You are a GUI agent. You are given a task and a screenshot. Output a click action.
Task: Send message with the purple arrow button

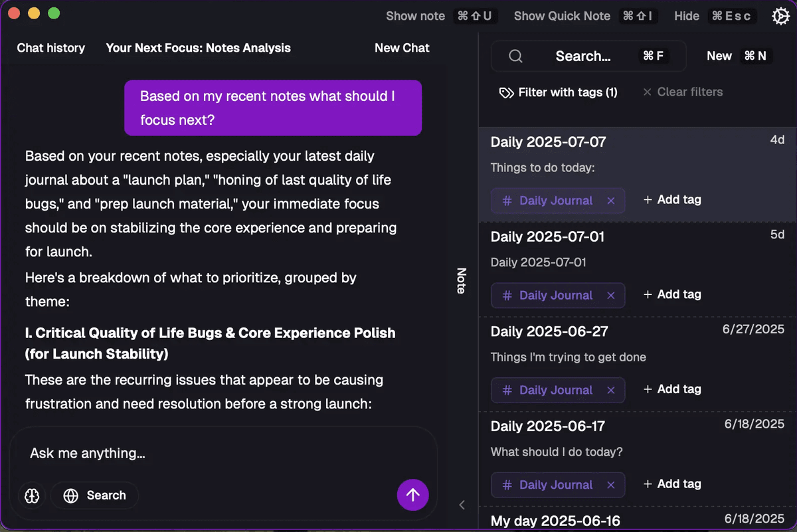(413, 495)
